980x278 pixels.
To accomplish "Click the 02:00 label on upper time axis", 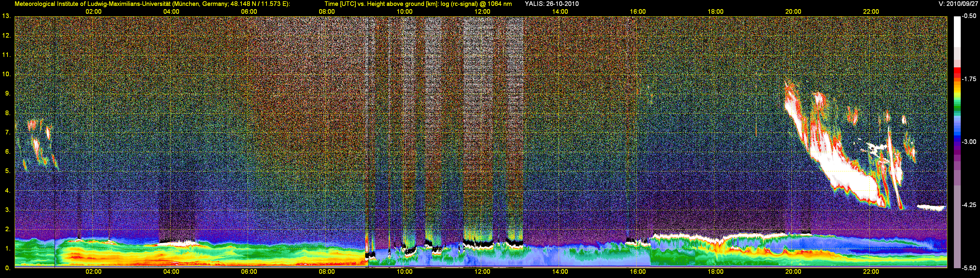I will pyautogui.click(x=93, y=11).
